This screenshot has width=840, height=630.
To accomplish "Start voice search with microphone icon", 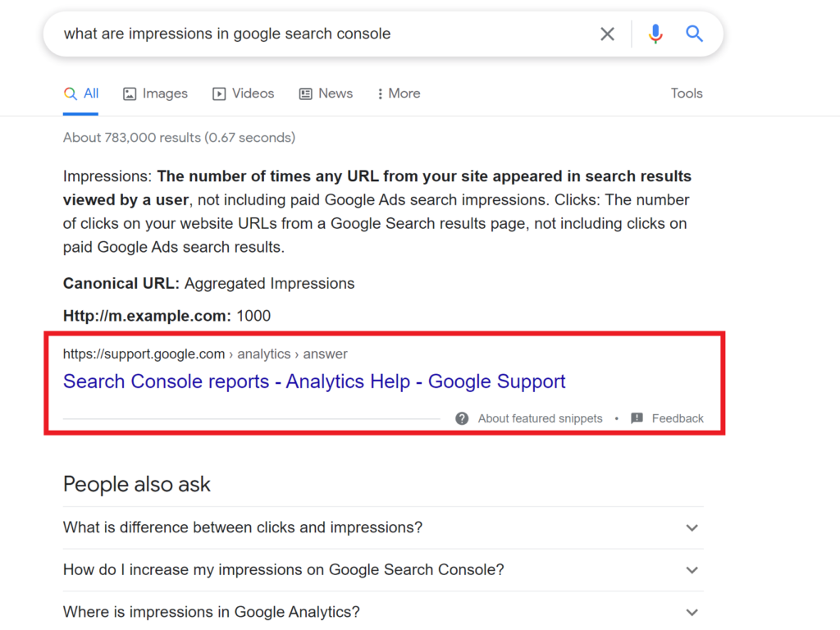I will [x=655, y=34].
